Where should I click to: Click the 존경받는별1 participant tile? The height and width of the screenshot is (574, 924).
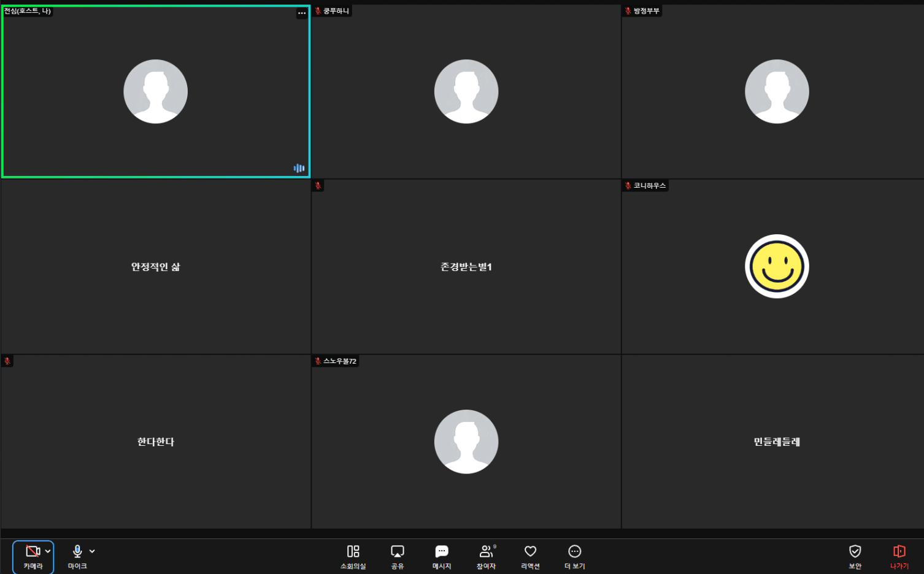click(x=466, y=267)
